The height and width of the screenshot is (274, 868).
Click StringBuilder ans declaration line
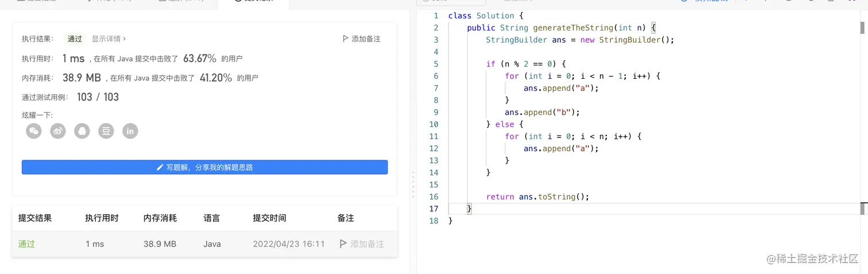click(x=580, y=40)
